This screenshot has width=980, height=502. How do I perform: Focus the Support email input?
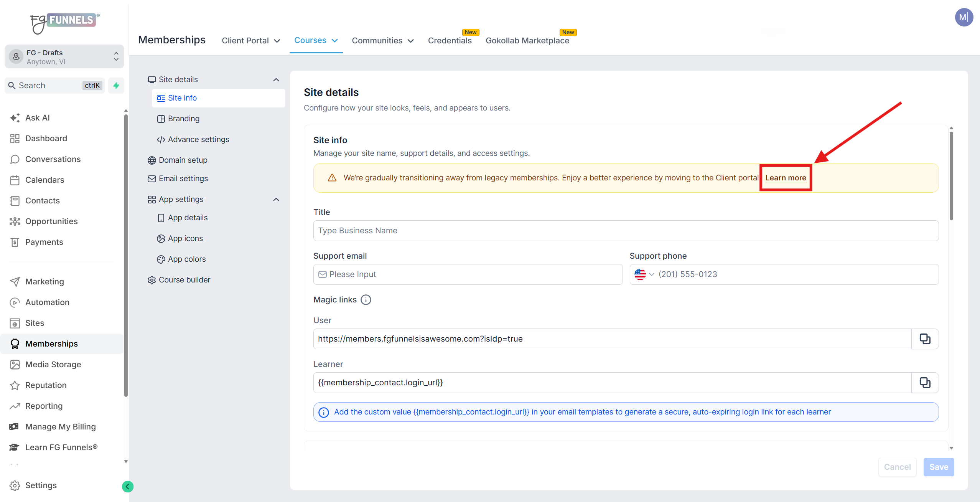pyautogui.click(x=468, y=274)
